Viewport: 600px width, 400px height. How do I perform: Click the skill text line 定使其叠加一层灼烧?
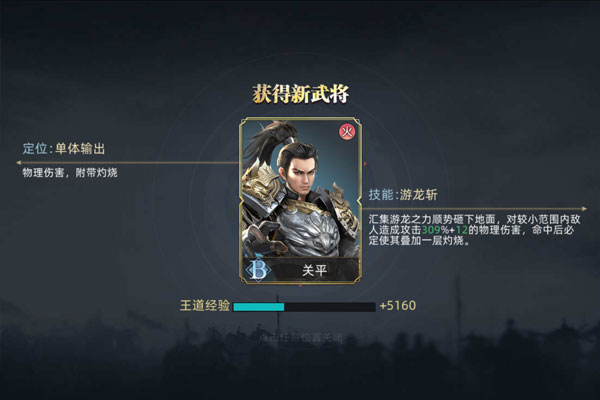[x=419, y=241]
